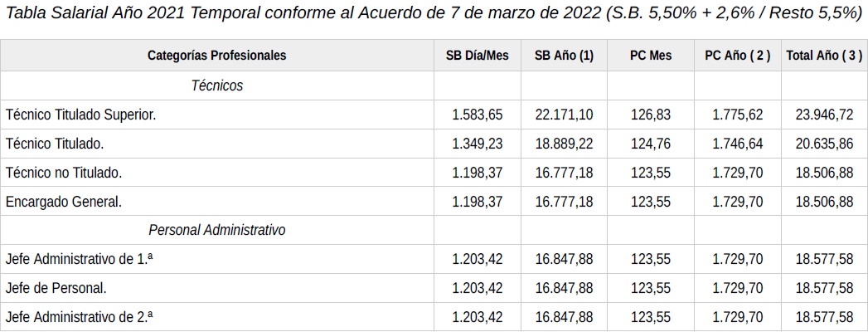Select the 'Personal Administrativo' section label

pyautogui.click(x=216, y=230)
